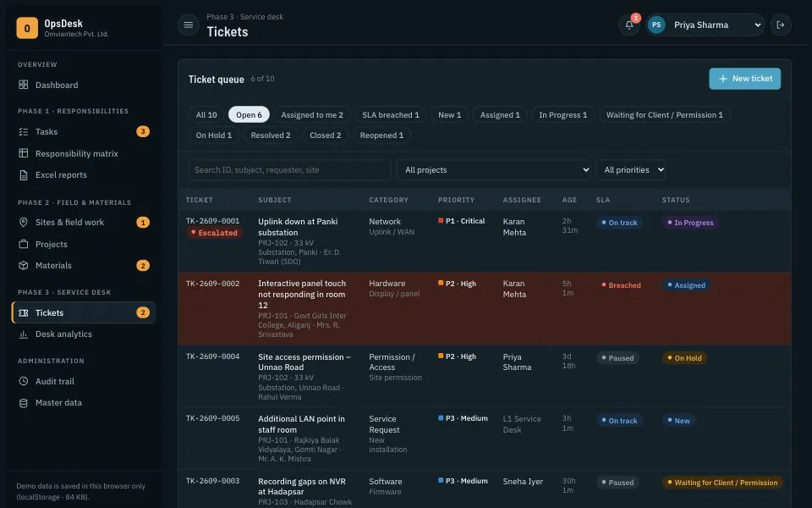Filter by Waiting for Client / Permission 1
Image resolution: width=812 pixels, height=508 pixels.
(x=665, y=115)
